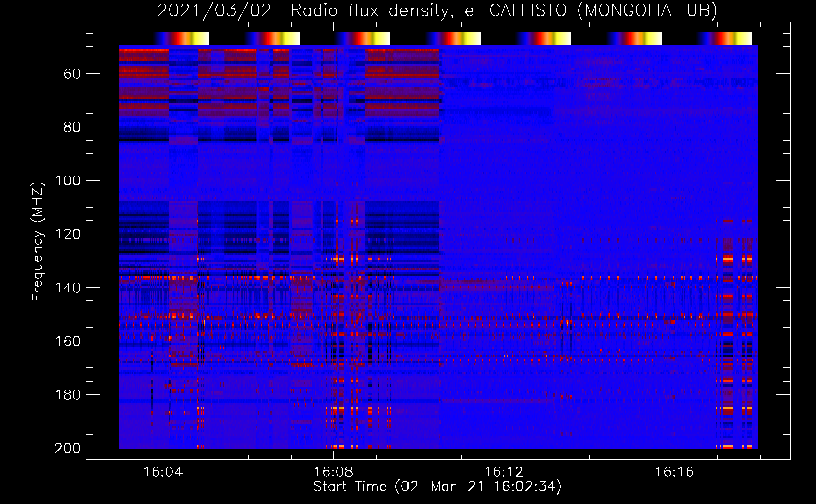The image size is (816, 504).
Task: Click the 16:12 time tick label
Action: coord(504,472)
